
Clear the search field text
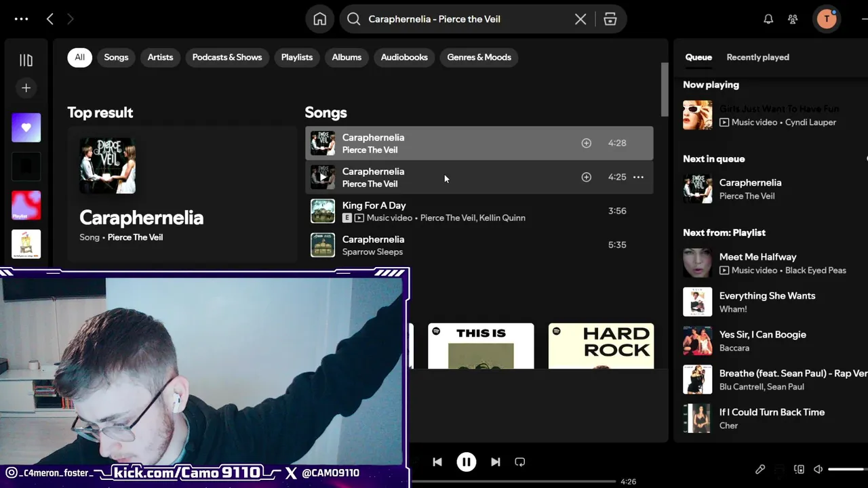coord(580,19)
